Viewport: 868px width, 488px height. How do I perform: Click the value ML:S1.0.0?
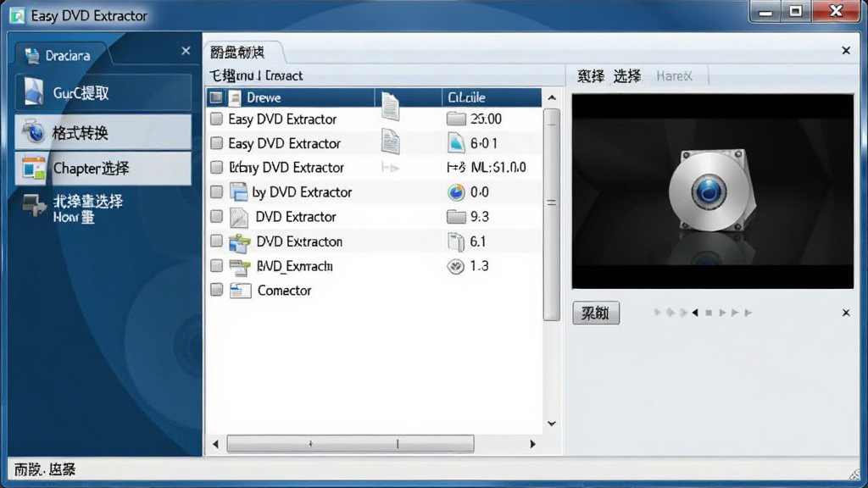pos(498,167)
